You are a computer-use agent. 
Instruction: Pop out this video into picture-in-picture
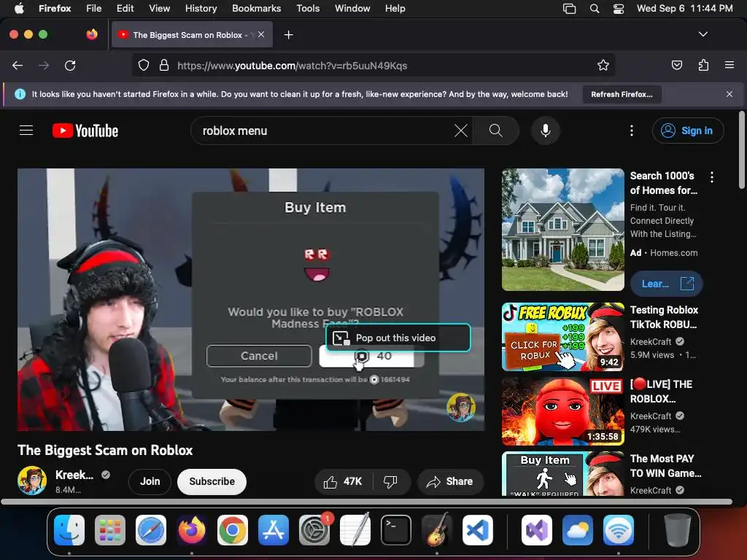tap(398, 338)
